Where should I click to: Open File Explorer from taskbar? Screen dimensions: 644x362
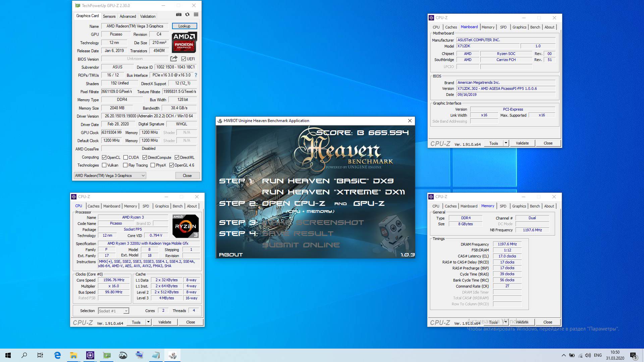73,355
